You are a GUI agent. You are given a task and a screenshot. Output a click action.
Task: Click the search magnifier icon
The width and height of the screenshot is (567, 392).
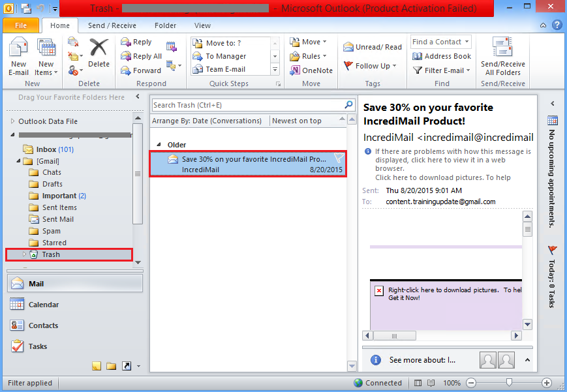(x=348, y=105)
